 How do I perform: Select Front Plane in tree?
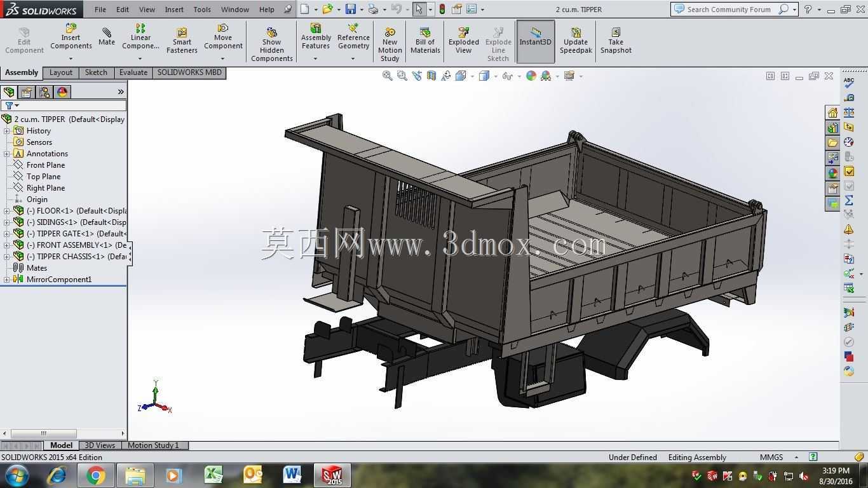pos(46,165)
